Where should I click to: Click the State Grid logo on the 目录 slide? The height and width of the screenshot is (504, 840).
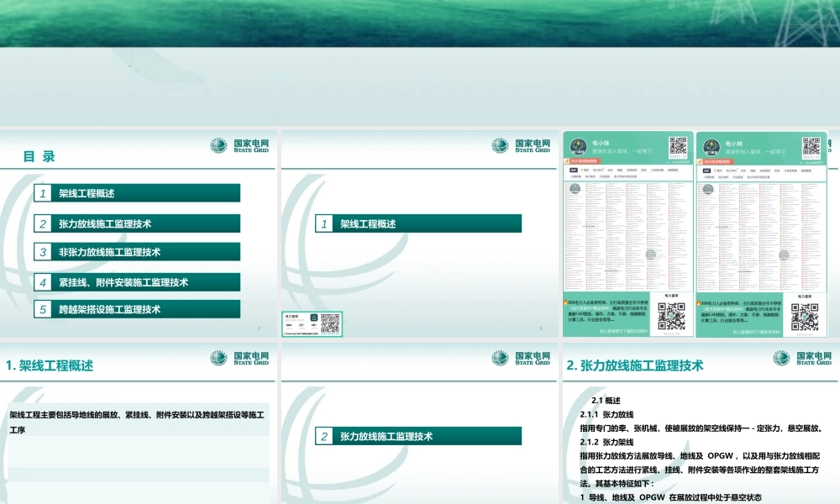pyautogui.click(x=220, y=145)
